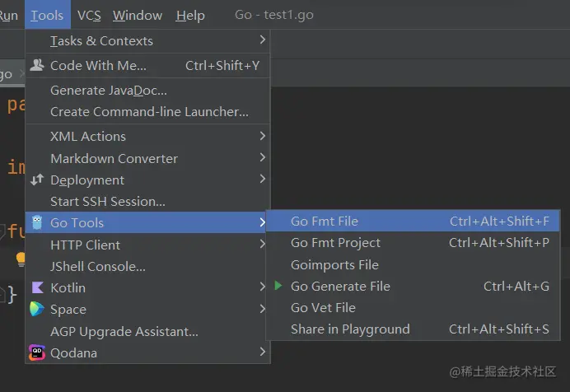
Task: Expand the Tasks & Contexts submenu arrow
Action: [x=262, y=40]
